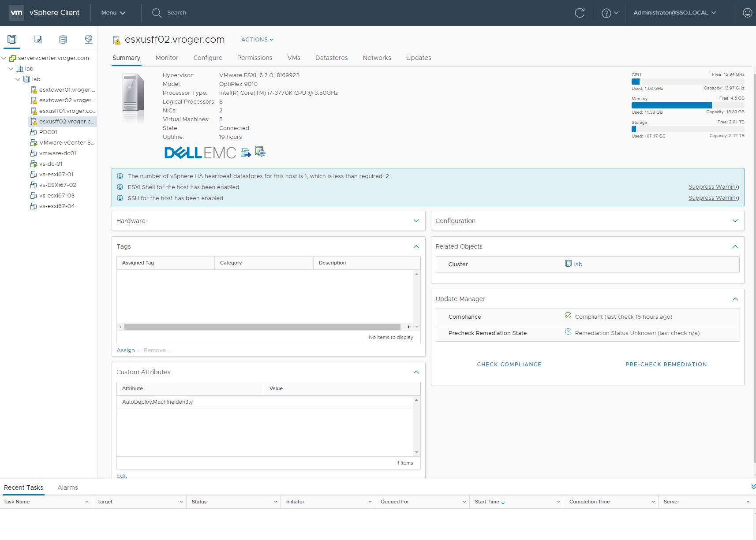Switch to the Monitor tab
The image size is (756, 540).
167,58
